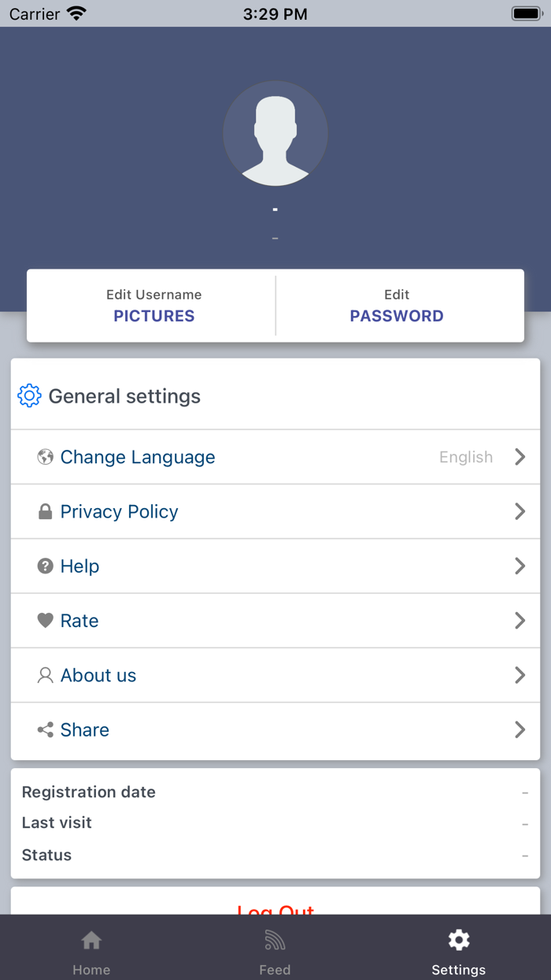Switch to the Home tab label
Viewport: 551px width, 980px height.
[91, 970]
